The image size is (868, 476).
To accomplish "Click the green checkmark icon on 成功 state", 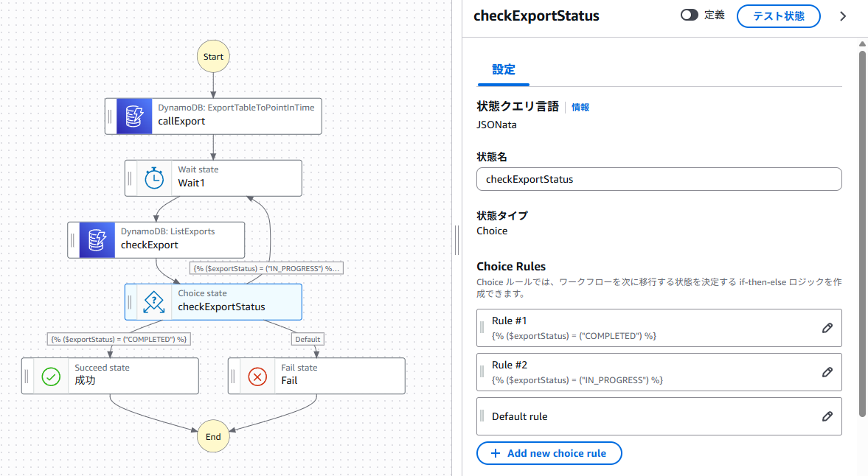I will (x=51, y=377).
